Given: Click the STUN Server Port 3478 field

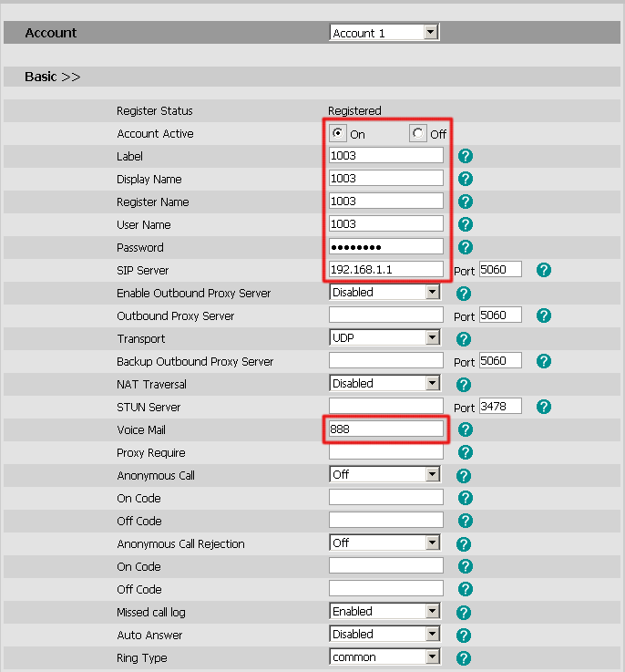Looking at the screenshot, I should pyautogui.click(x=500, y=406).
